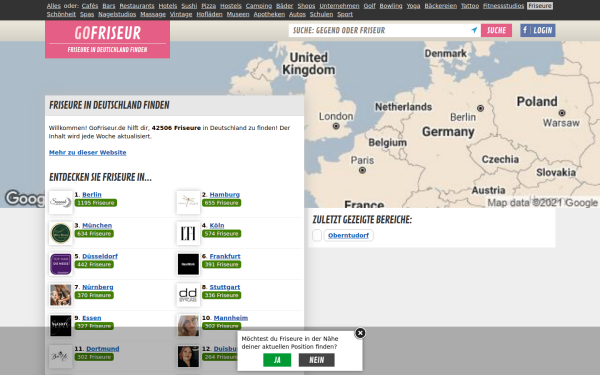The width and height of the screenshot is (600, 375).
Task: Click the GoFriseur logo
Action: (x=108, y=39)
